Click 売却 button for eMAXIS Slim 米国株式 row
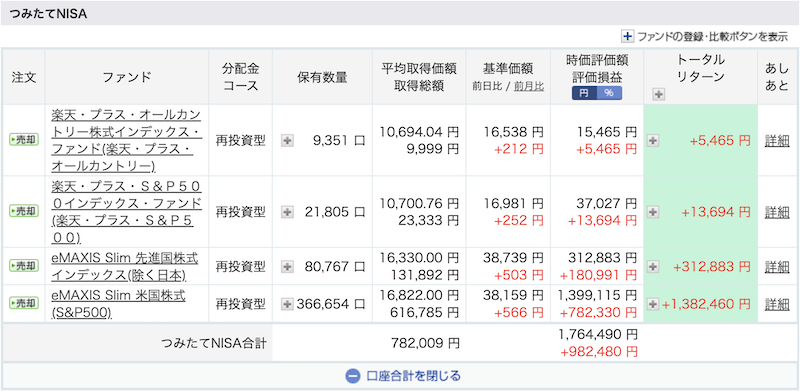 (x=24, y=303)
